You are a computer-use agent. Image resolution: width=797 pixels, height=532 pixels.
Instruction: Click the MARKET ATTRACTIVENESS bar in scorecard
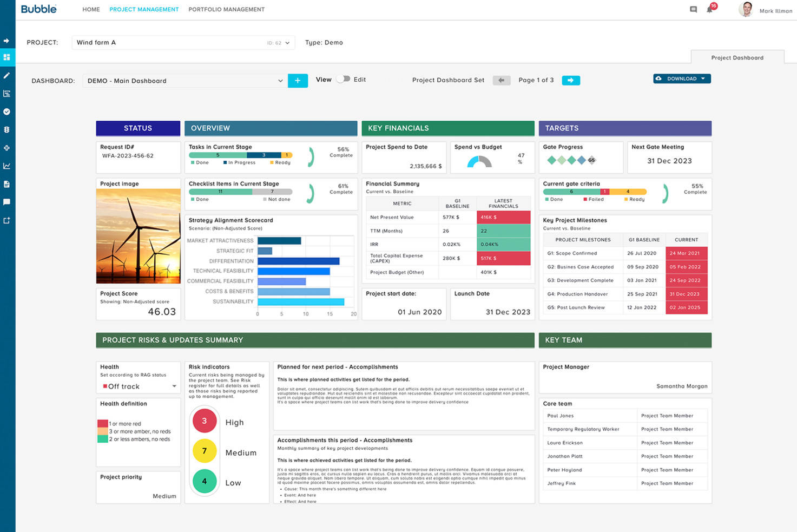pos(279,241)
